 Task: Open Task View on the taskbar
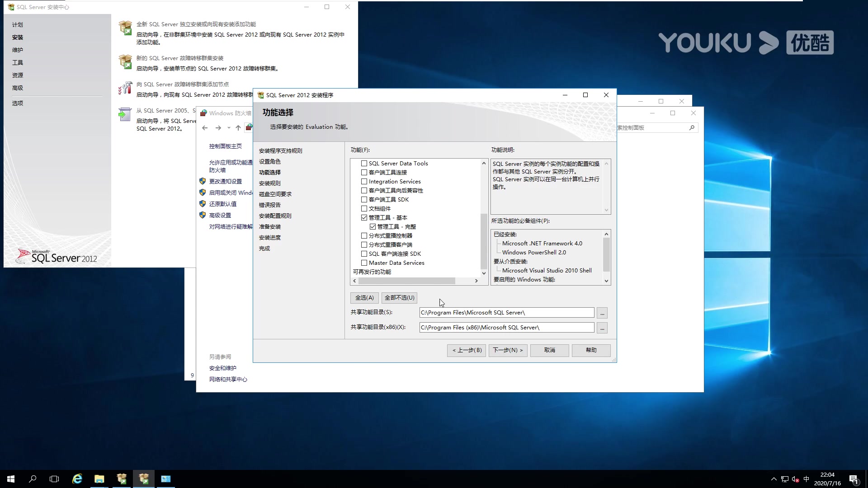(54, 479)
